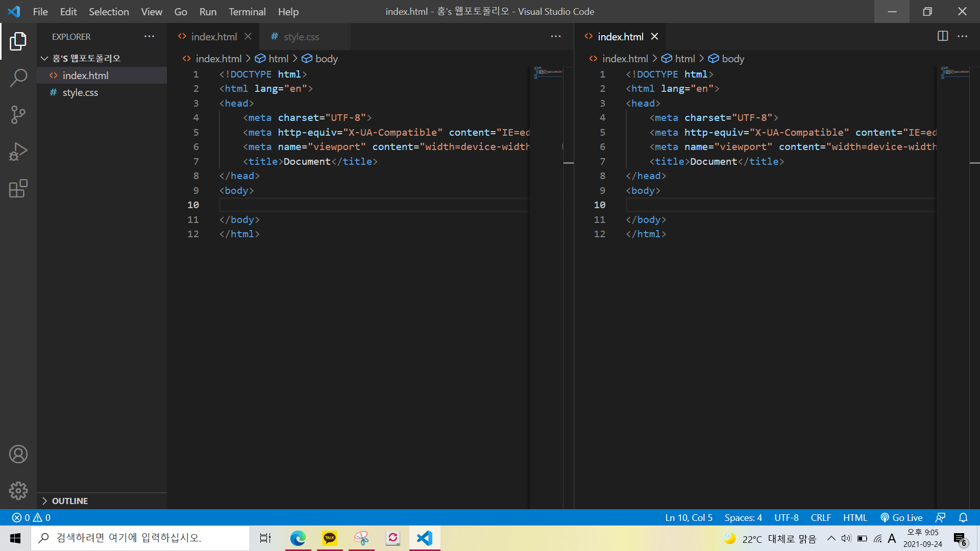Open Microsoft Edge from taskbar
Image resolution: width=980 pixels, height=551 pixels.
[298, 538]
